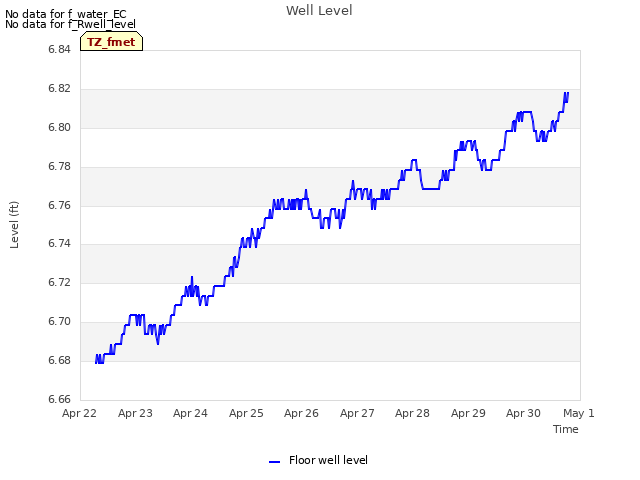Click the Well Level chart title
The height and width of the screenshot is (480, 640).
coord(319,11)
